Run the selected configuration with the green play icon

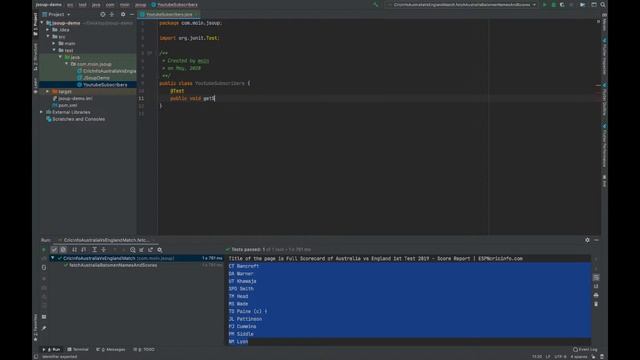[544, 5]
